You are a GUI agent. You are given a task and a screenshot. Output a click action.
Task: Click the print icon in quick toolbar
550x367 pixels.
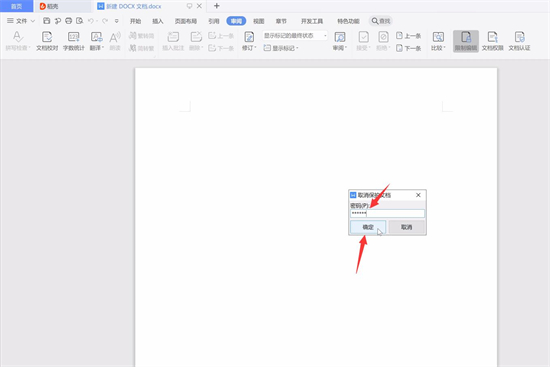[x=69, y=21]
